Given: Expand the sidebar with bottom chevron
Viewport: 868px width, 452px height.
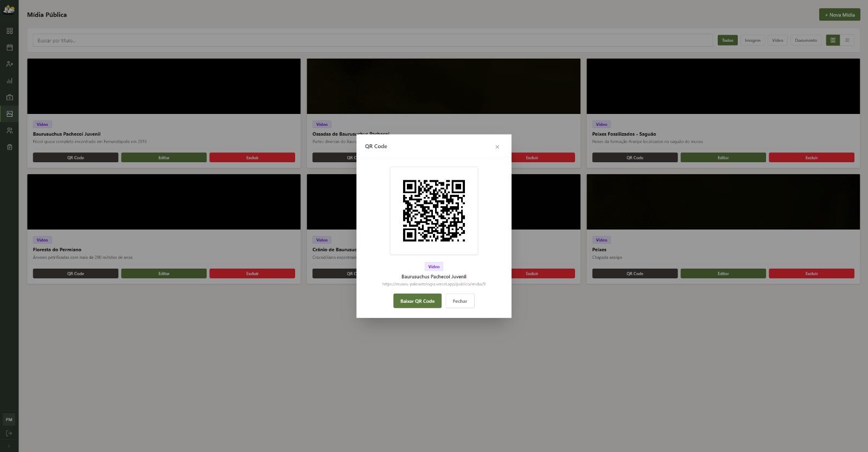Looking at the screenshot, I should [x=9, y=446].
